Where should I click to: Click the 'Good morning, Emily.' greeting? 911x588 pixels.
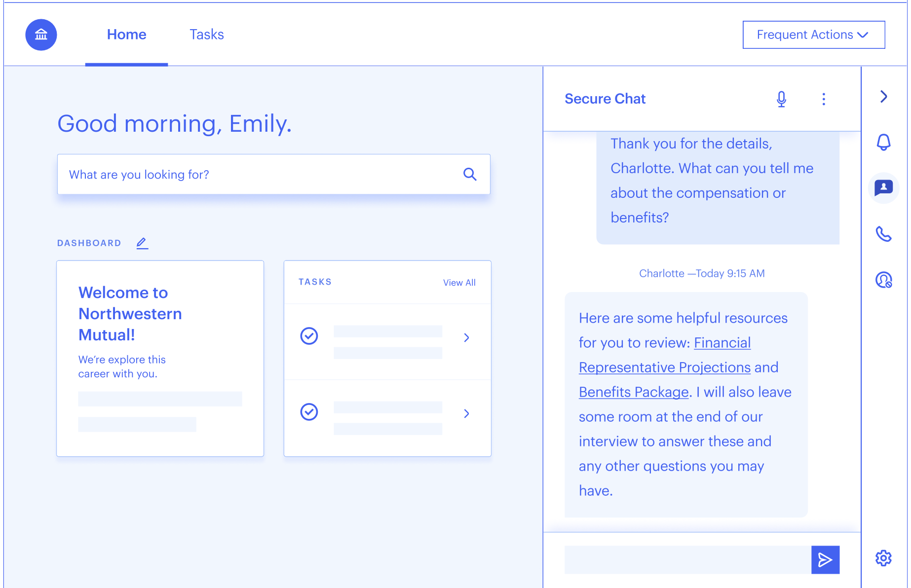[x=175, y=124]
